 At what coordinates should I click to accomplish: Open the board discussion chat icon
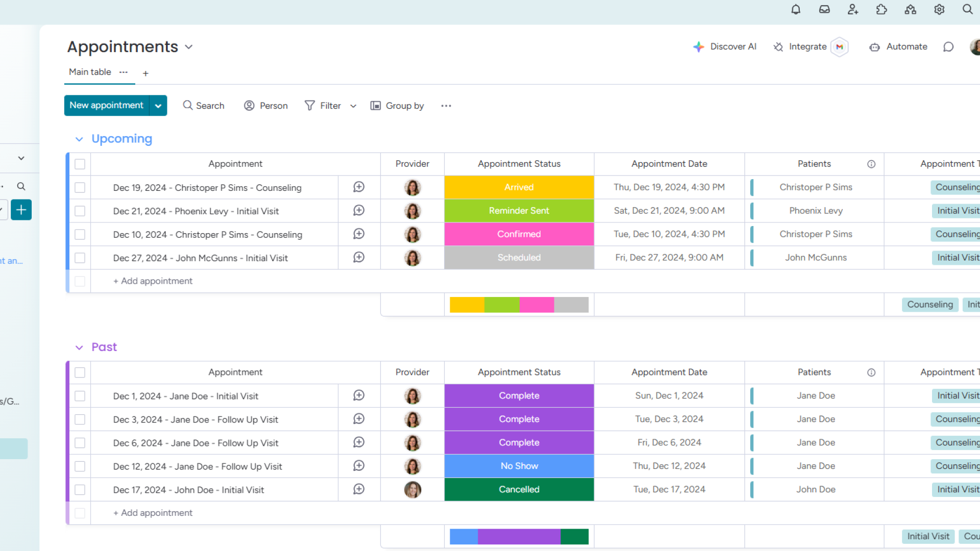click(948, 47)
